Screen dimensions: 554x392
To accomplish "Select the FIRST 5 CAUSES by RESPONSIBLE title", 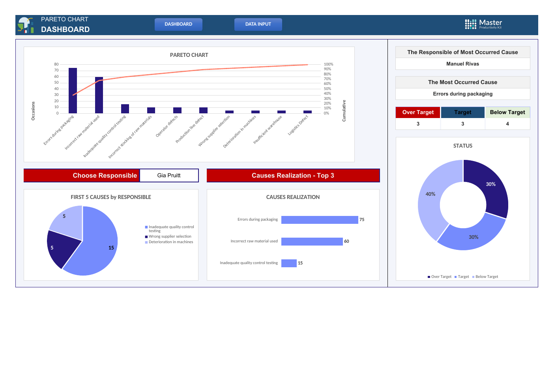I will pos(111,197).
